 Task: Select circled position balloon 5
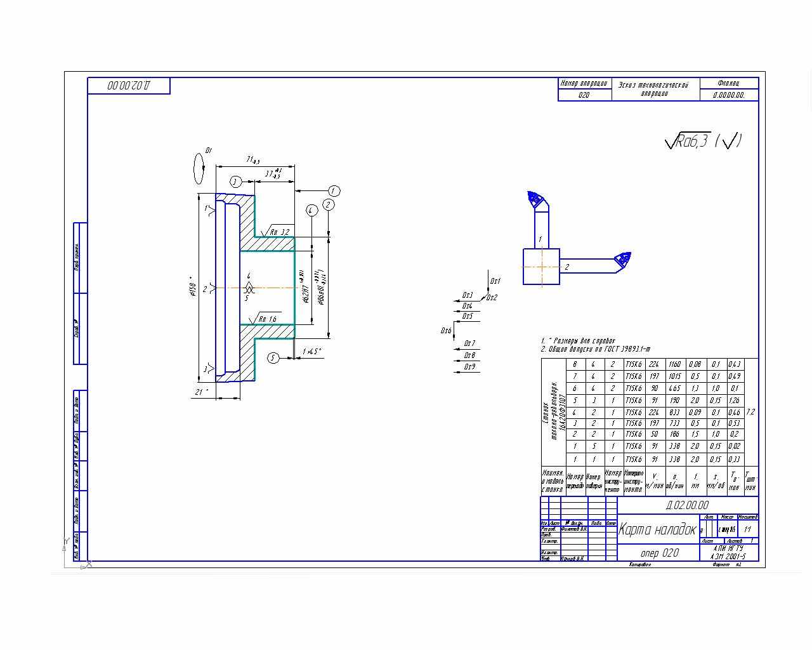click(273, 358)
